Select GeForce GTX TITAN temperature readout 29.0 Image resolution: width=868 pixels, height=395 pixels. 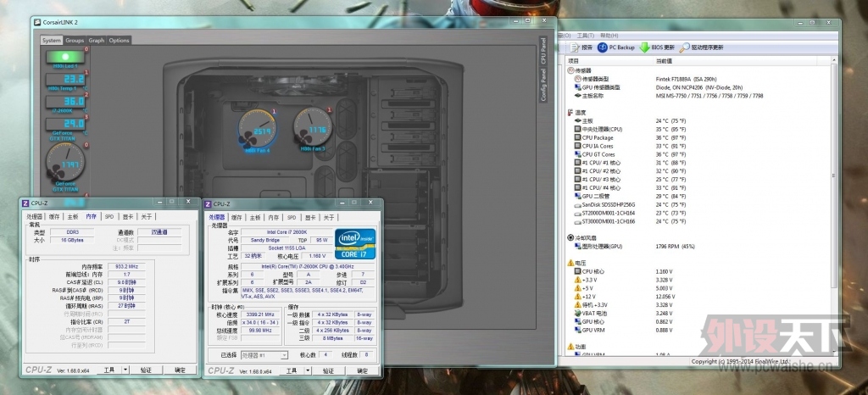click(x=64, y=124)
